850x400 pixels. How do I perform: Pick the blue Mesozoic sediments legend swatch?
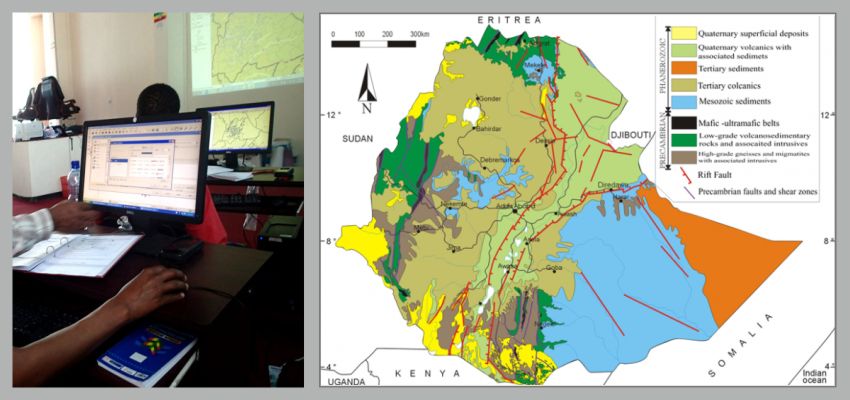click(685, 101)
